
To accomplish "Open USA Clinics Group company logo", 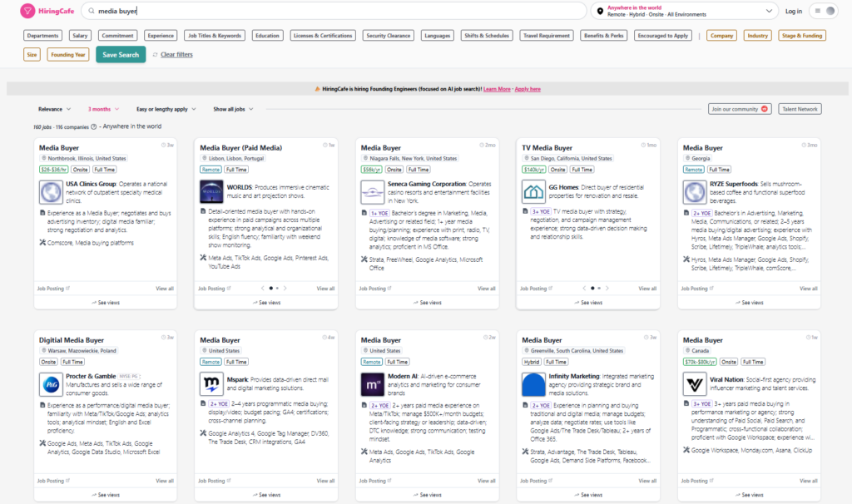I will point(51,192).
